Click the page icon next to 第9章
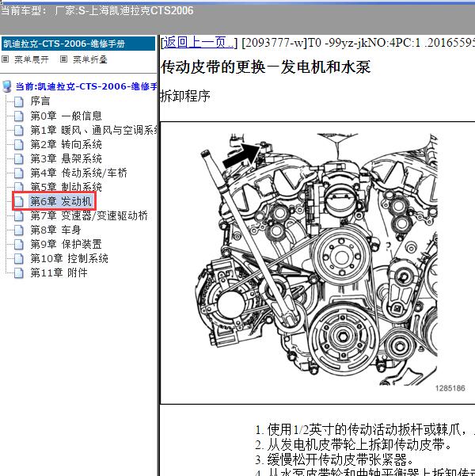Image resolution: width=475 pixels, height=476 pixels. [19, 245]
